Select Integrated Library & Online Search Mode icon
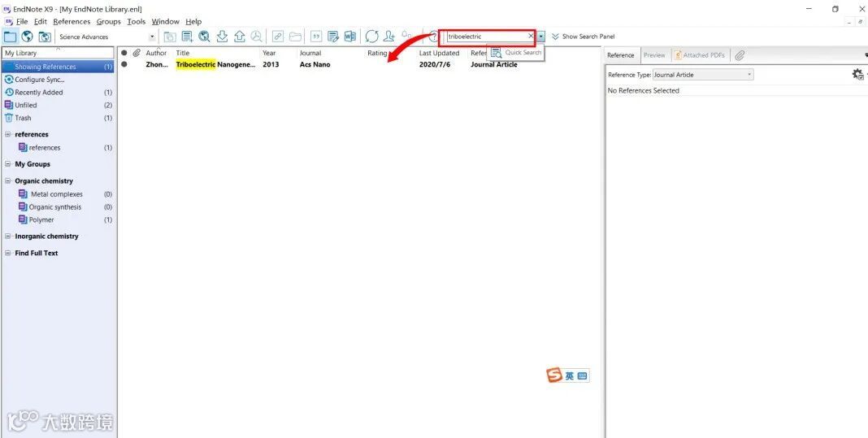 click(x=44, y=37)
